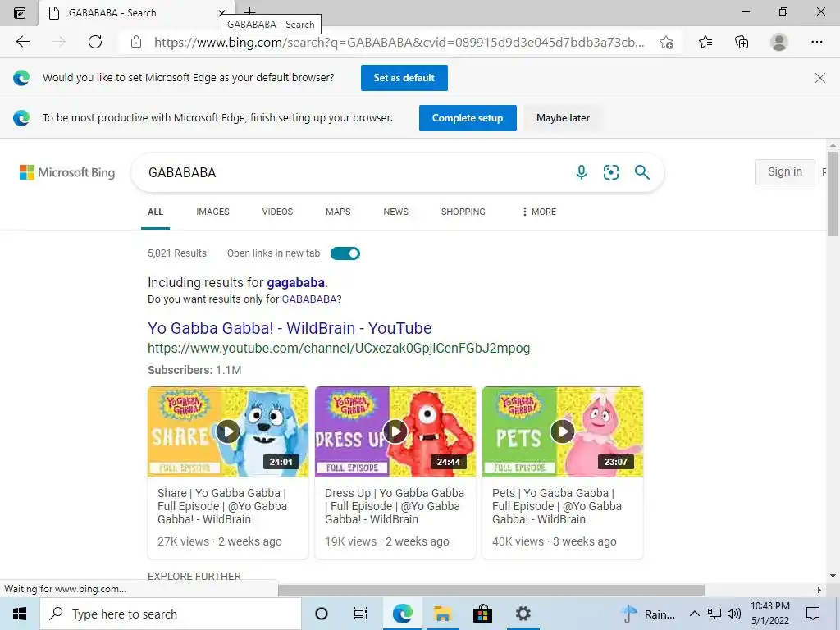Click the vertical scrollbar thumb
This screenshot has width=840, height=630.
tap(833, 194)
